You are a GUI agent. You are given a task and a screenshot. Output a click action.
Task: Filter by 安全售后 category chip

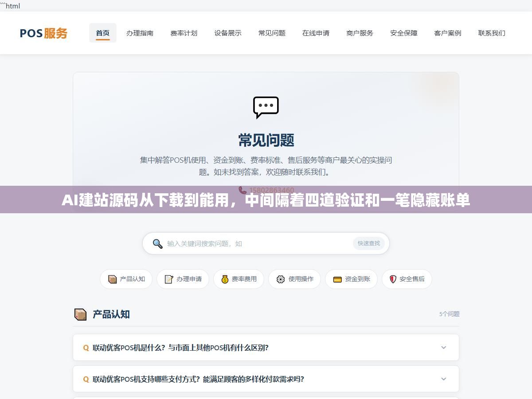[407, 279]
